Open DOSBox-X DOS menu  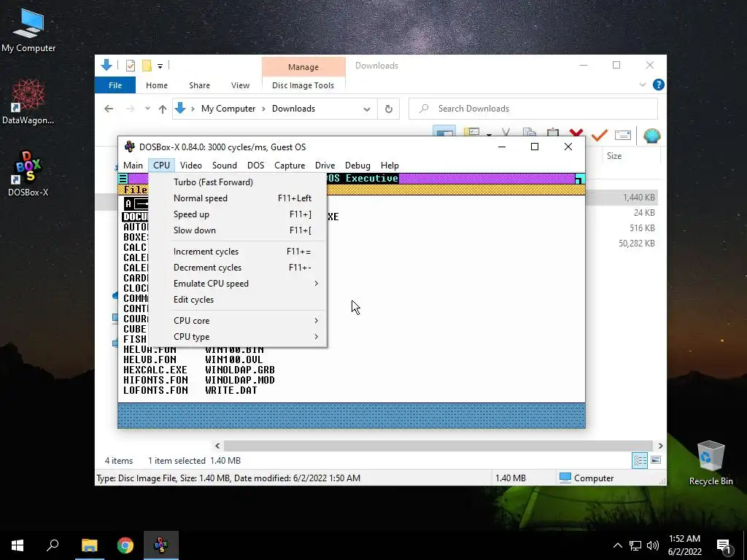coord(255,166)
